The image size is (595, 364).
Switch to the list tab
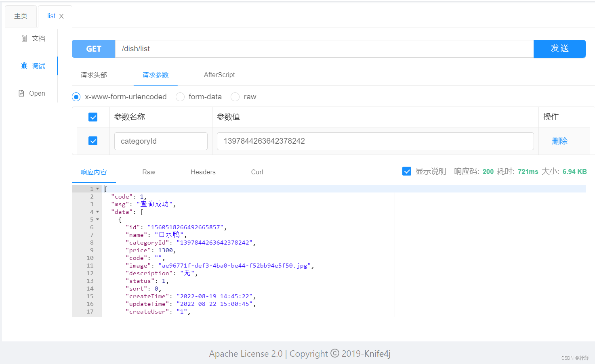(51, 16)
